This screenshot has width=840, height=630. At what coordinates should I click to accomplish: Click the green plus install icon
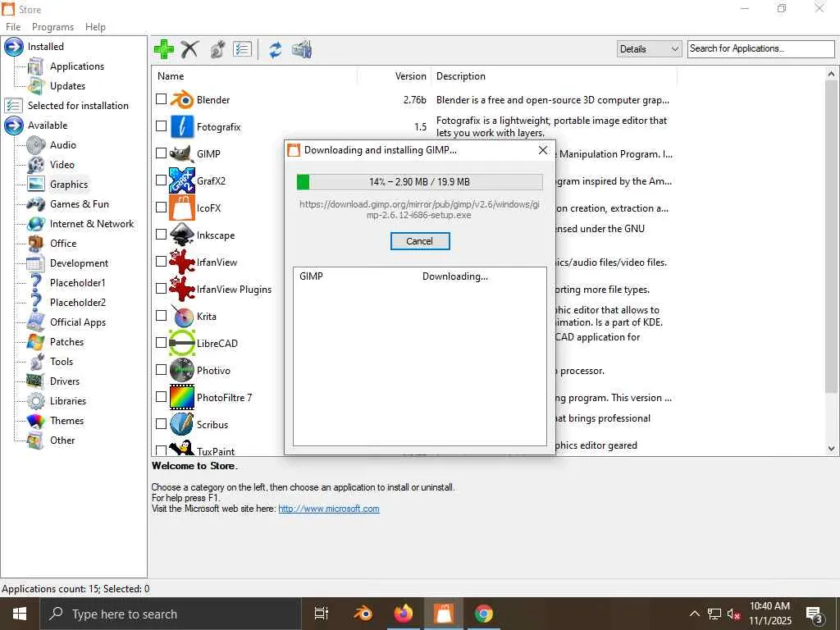(164, 49)
